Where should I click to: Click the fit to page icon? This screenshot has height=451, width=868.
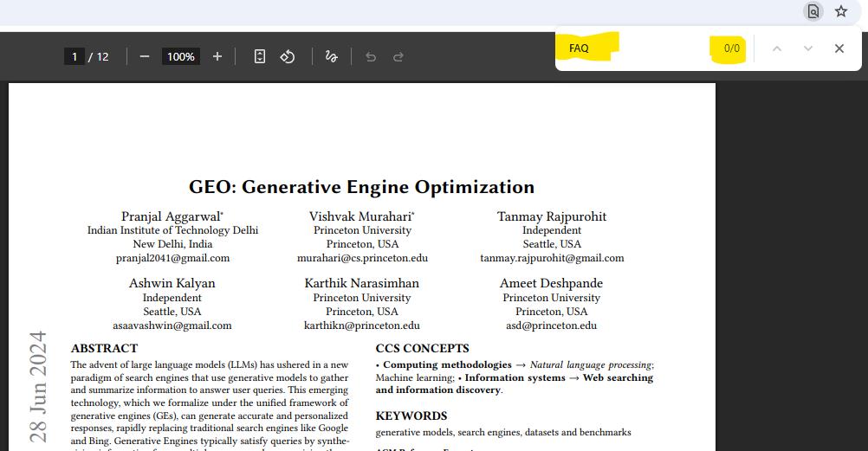pyautogui.click(x=259, y=56)
